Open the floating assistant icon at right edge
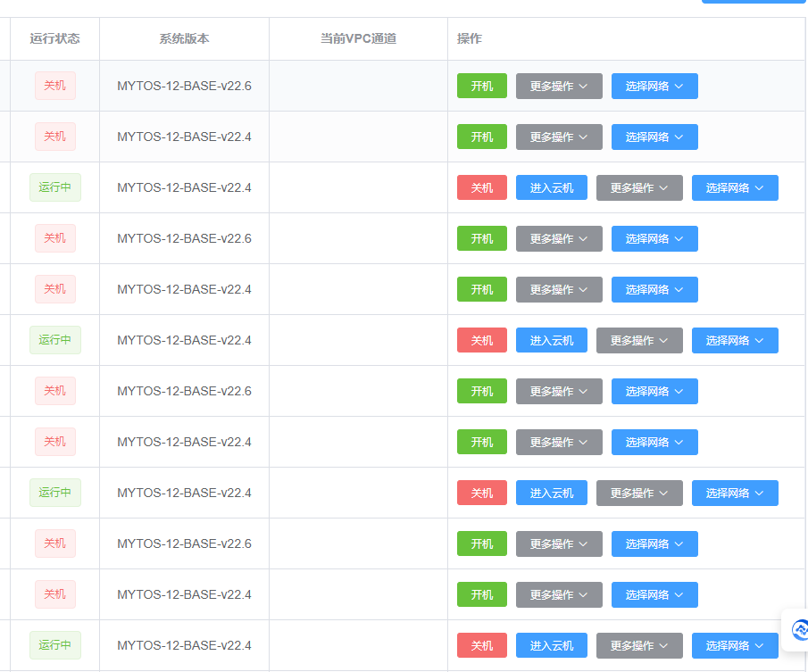The height and width of the screenshot is (672, 808). coord(798,630)
